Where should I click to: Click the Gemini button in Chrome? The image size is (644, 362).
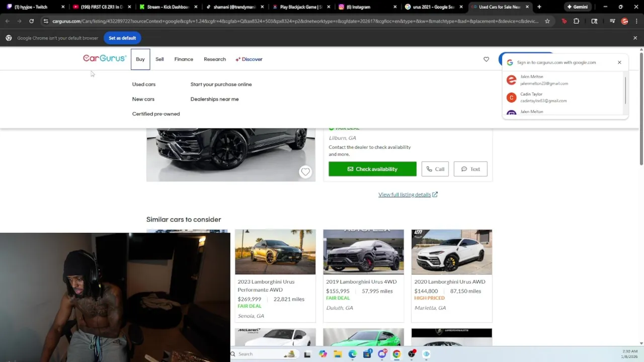click(x=578, y=7)
